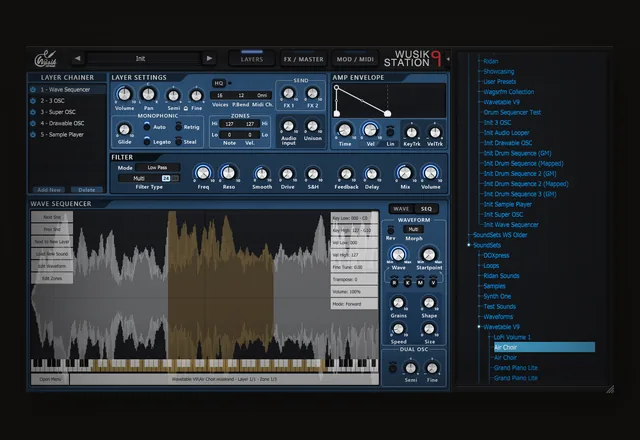Click the V modulation button in Waveform section
The image size is (640, 440).
[433, 282]
